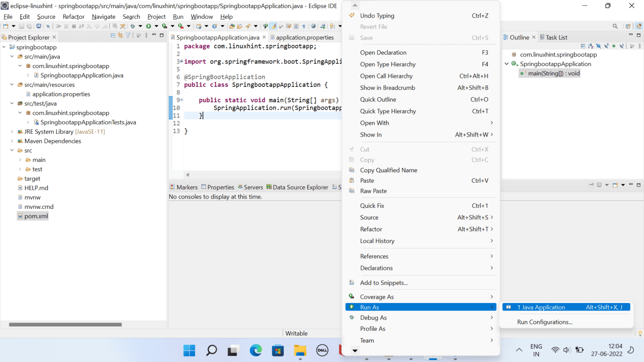Screen dimensions: 644x362
Task: Open dropdown arrow next to Debug button
Action: [140, 26]
